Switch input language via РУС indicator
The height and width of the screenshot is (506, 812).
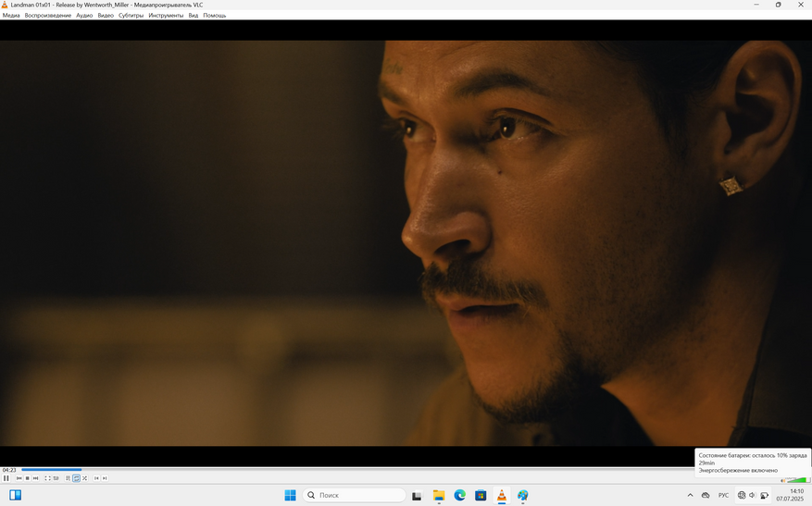point(723,496)
